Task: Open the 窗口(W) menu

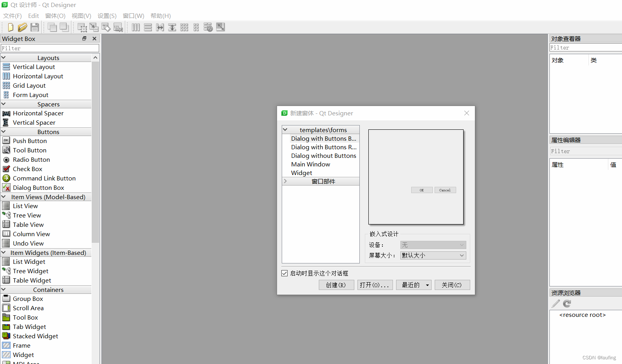Action: [133, 16]
